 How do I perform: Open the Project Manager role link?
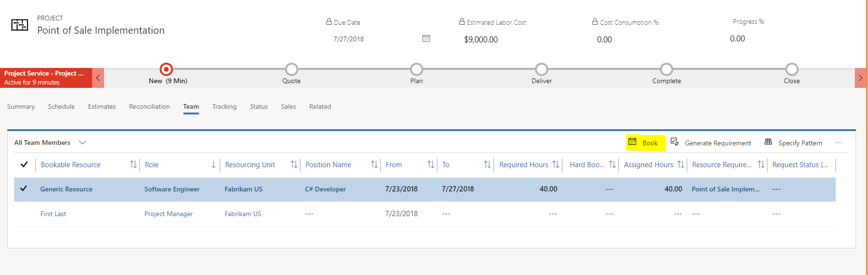[169, 214]
